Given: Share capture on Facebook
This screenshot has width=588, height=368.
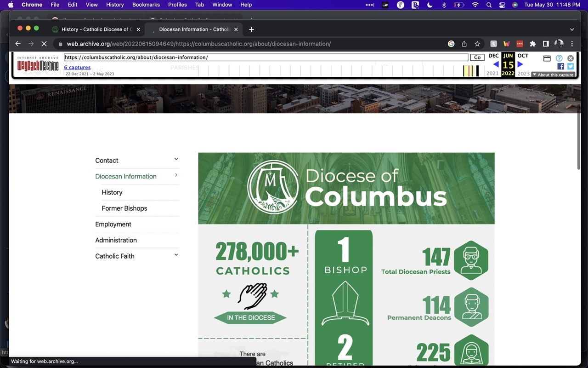Looking at the screenshot, I should (x=560, y=66).
